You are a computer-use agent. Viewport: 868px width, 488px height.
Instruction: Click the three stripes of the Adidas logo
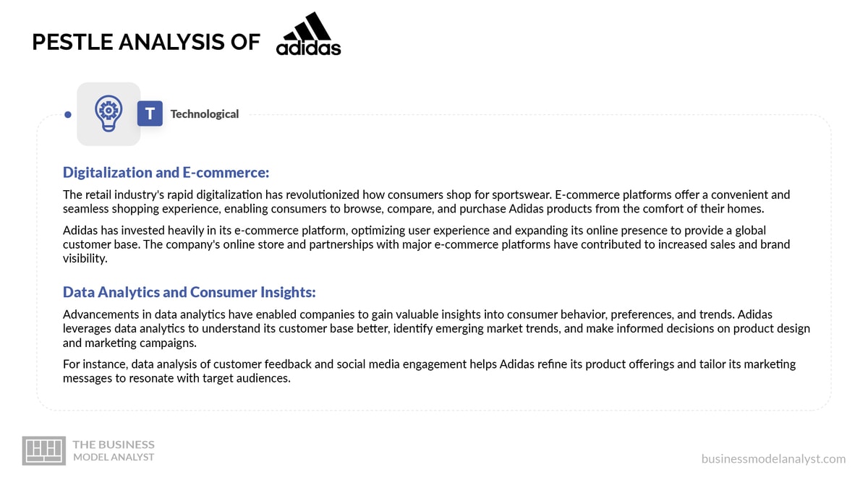pos(308,25)
